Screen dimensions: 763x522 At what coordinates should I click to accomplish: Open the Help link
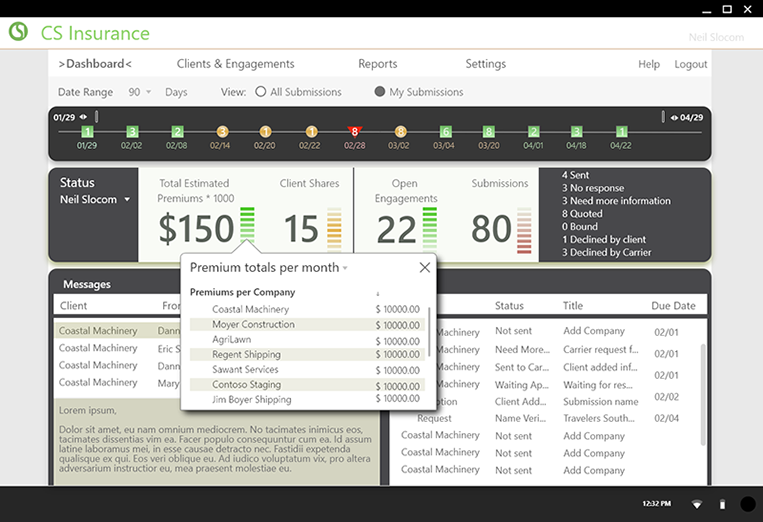(649, 64)
